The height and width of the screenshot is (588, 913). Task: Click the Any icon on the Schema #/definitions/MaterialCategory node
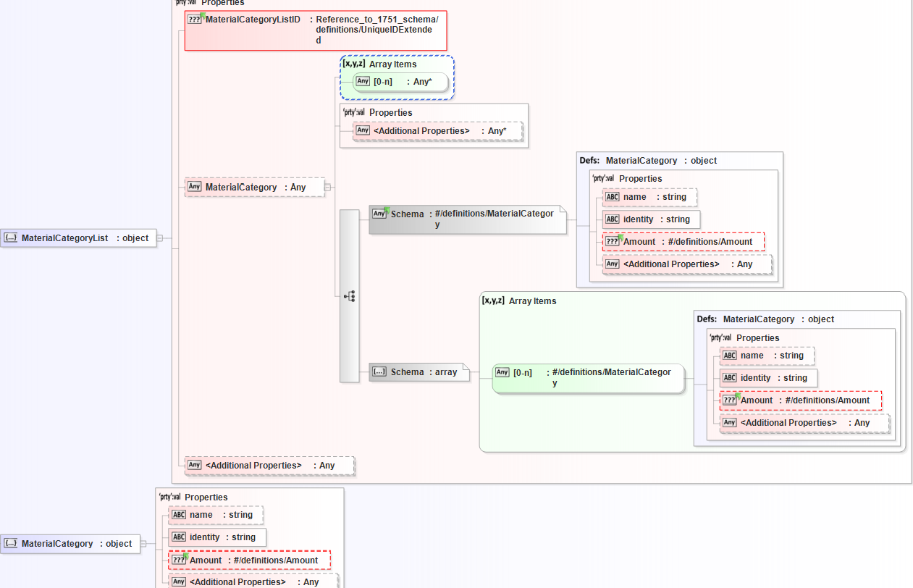379,214
